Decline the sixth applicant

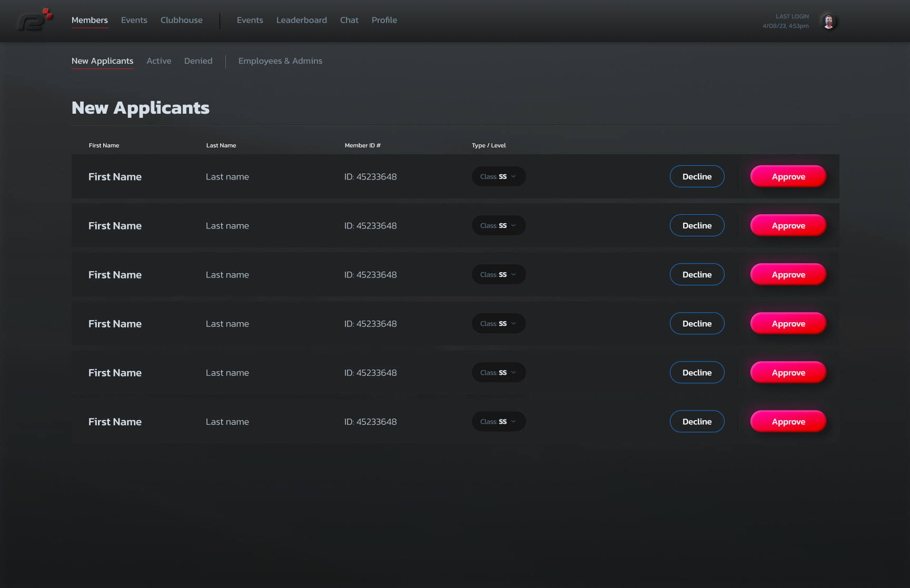click(697, 421)
